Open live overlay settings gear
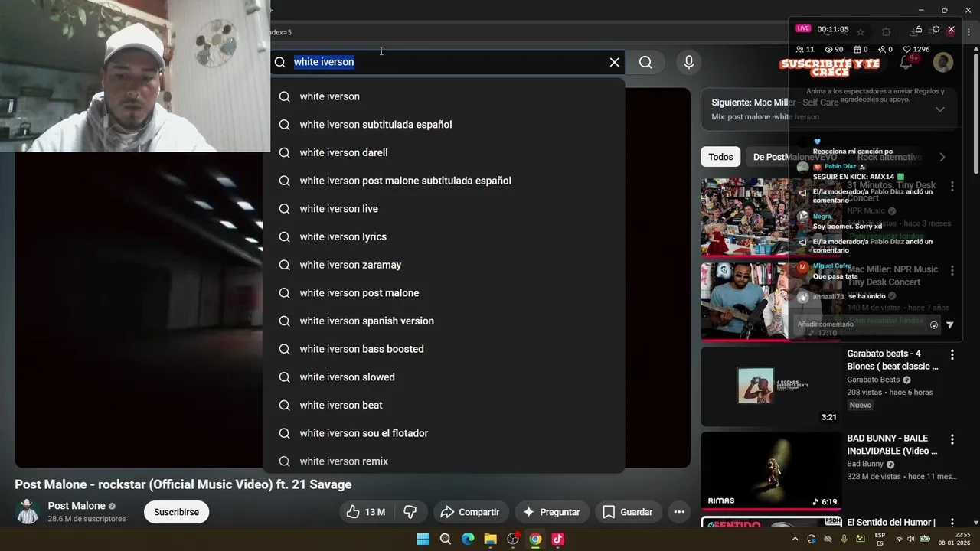 pyautogui.click(x=936, y=30)
